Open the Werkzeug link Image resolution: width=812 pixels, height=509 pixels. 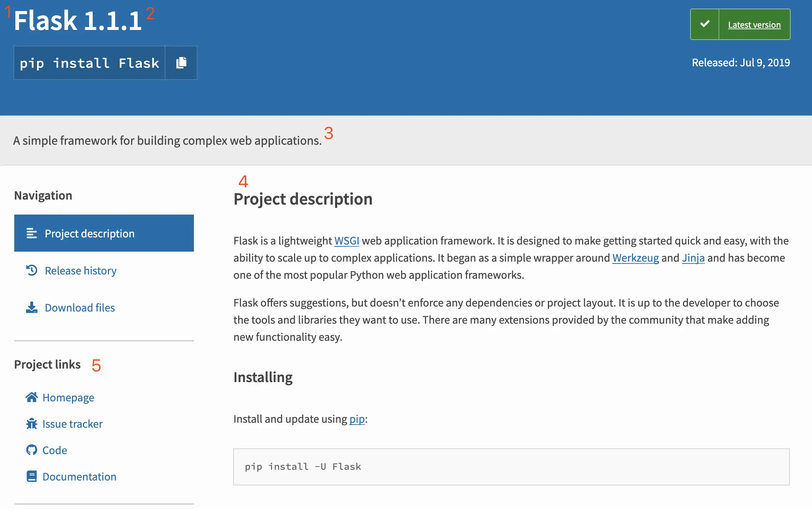[x=635, y=258]
